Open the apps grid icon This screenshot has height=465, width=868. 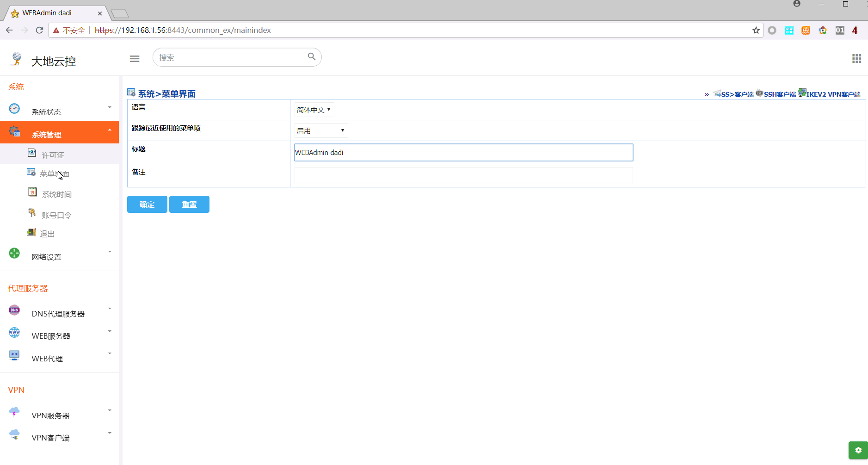click(x=856, y=58)
